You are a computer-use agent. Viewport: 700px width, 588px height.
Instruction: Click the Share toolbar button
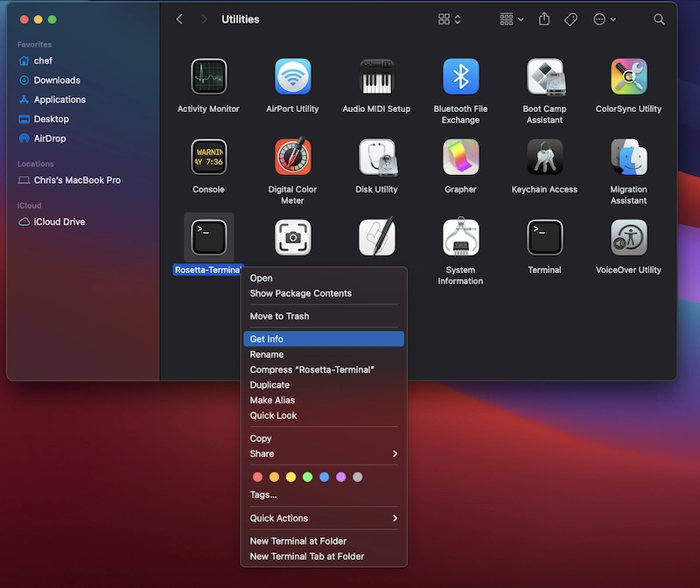click(543, 19)
